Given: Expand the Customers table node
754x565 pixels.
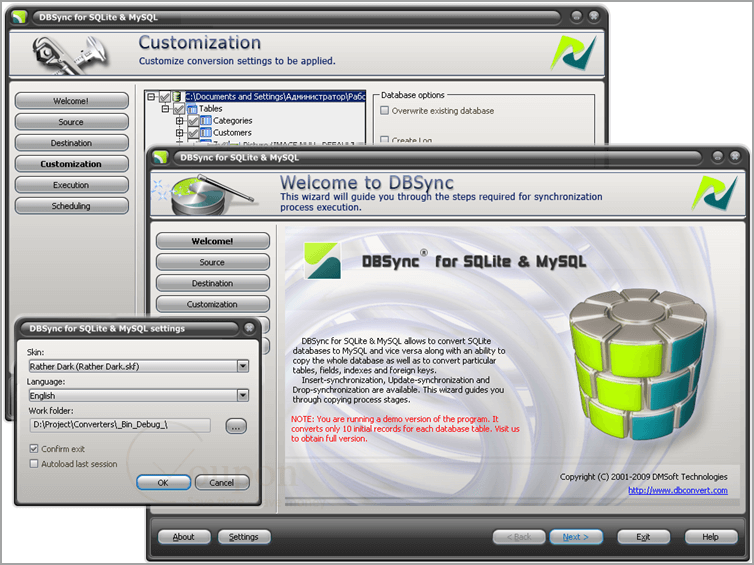Looking at the screenshot, I should coord(180,133).
